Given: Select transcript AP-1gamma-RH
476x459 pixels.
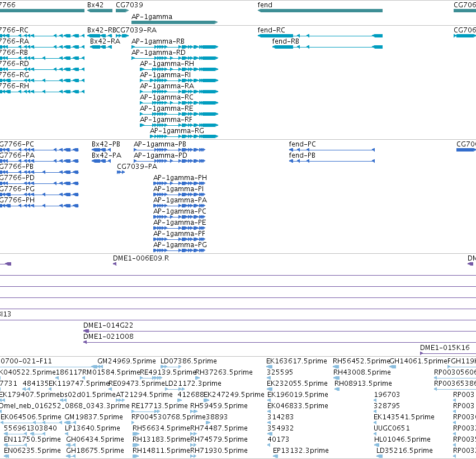Looking at the screenshot, I should 167,64.
